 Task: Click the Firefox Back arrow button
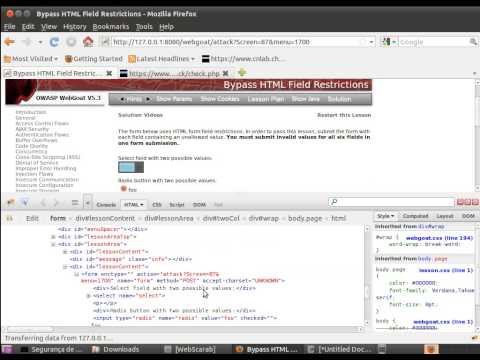10,42
